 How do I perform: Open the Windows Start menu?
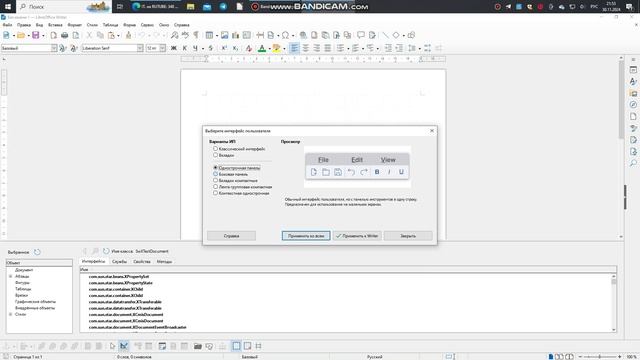click(8, 7)
